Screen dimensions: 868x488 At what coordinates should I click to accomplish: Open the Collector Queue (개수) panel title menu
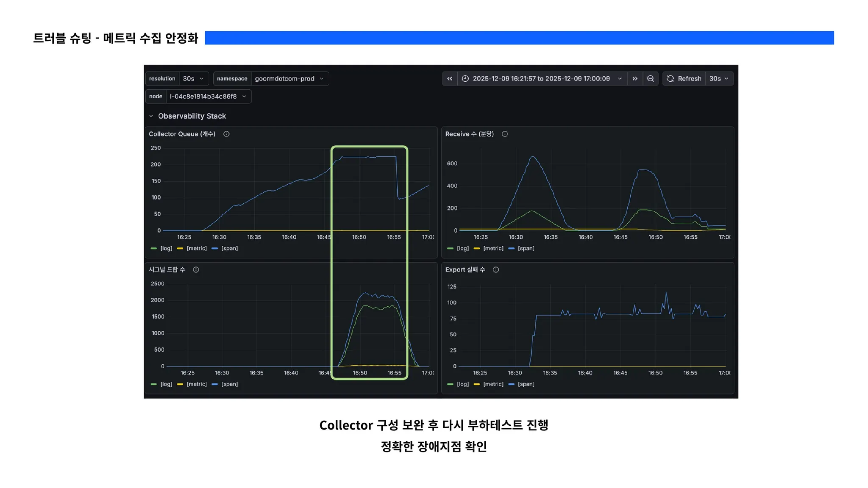(x=182, y=134)
